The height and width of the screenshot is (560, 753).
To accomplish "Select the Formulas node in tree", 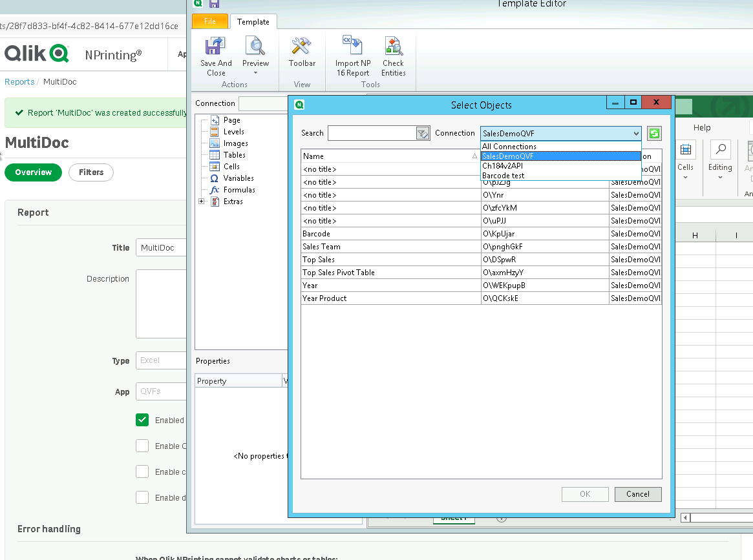I will 239,189.
